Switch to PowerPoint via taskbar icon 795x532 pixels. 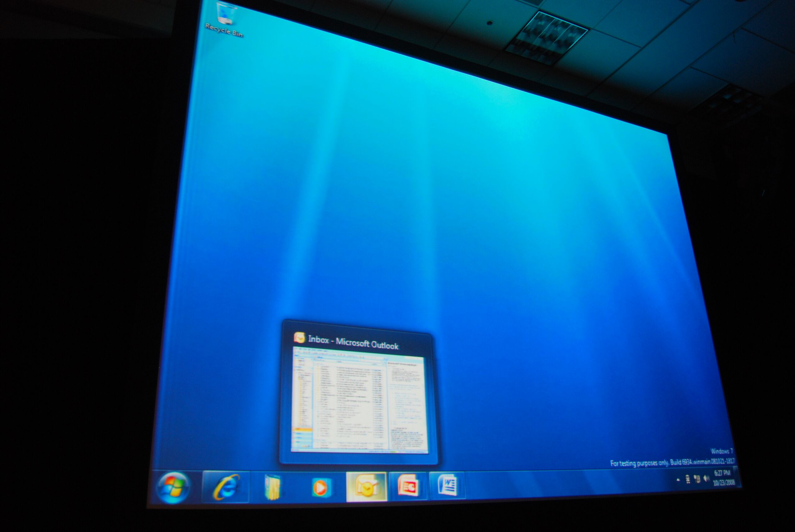(408, 486)
